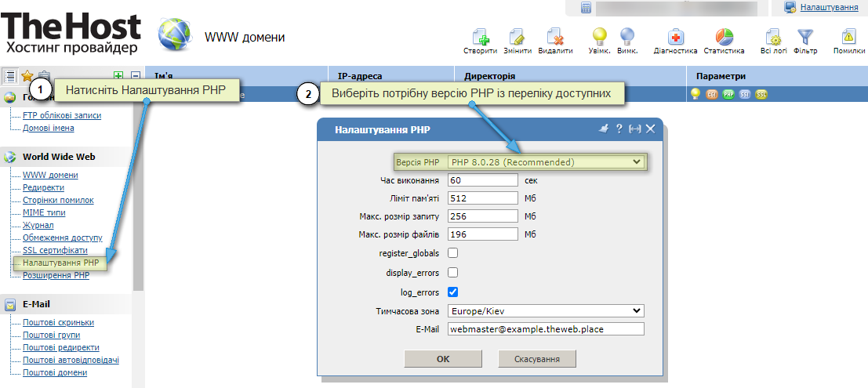
Task: Enable the register_globals checkbox
Action: point(453,253)
